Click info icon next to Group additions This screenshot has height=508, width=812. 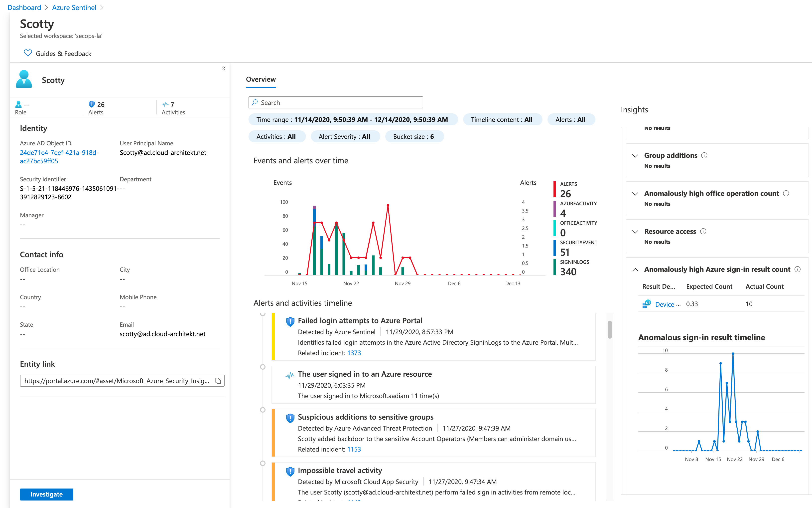[x=704, y=156]
